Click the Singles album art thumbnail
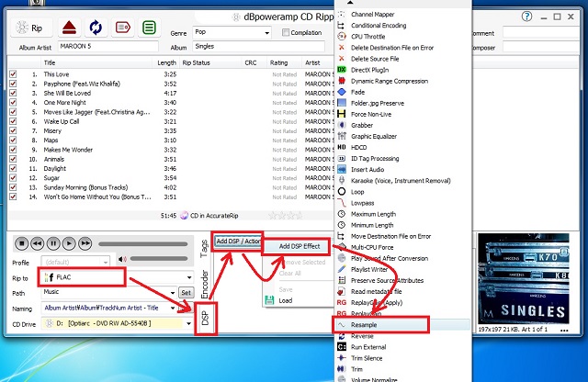This screenshot has height=382, width=588. [x=523, y=279]
